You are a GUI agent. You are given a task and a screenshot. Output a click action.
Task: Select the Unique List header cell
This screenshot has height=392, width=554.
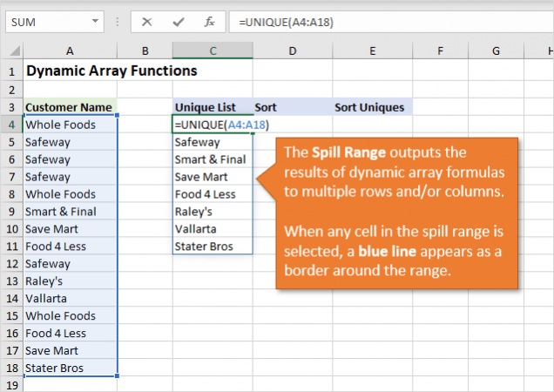(x=213, y=107)
